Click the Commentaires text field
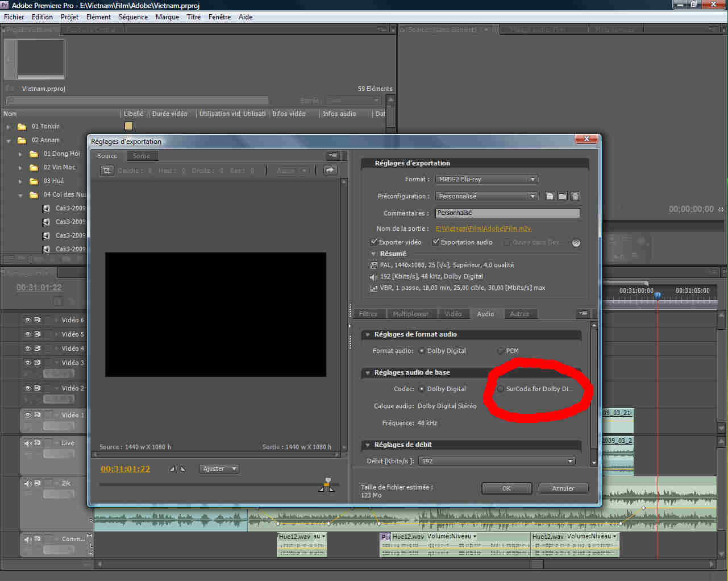This screenshot has width=728, height=581. click(x=507, y=213)
